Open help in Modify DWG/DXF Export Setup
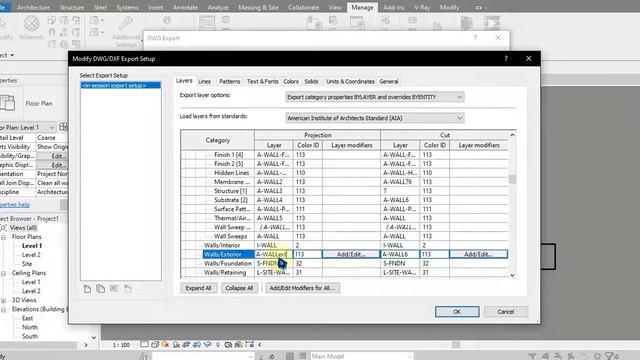 coord(506,58)
